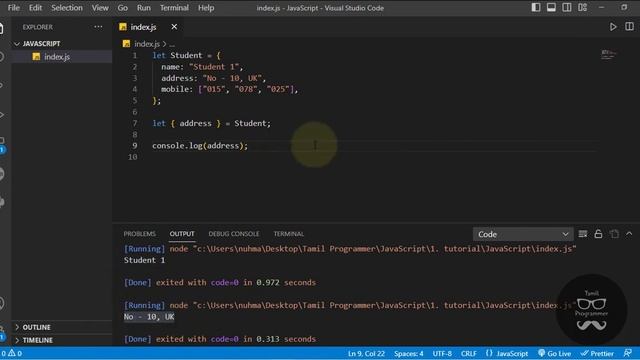Click 'exited with code=0 in 0.313 seconds'
This screenshot has width=640, height=360.
[x=236, y=339]
